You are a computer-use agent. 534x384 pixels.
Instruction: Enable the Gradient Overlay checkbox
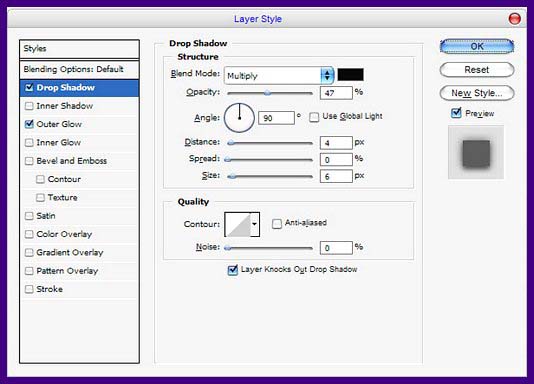tap(29, 253)
